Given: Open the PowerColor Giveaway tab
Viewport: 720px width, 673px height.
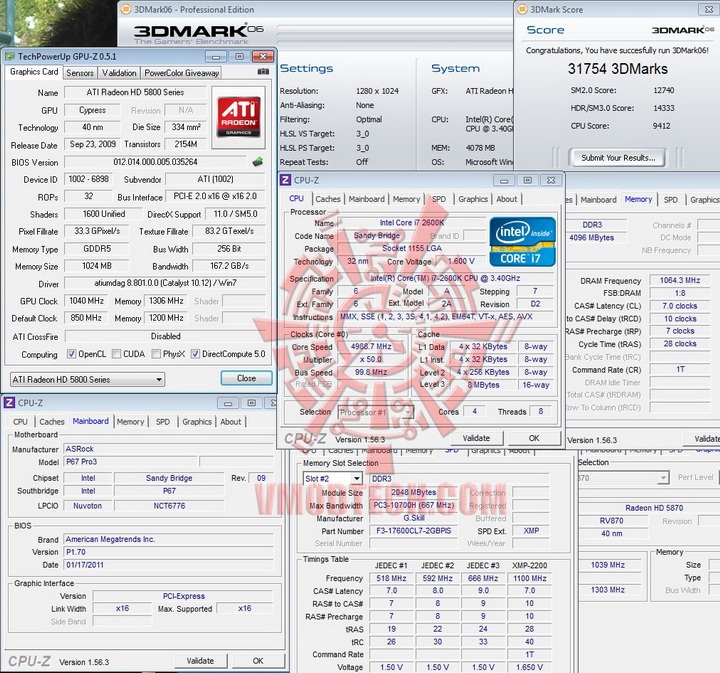Looking at the screenshot, I should 181,73.
